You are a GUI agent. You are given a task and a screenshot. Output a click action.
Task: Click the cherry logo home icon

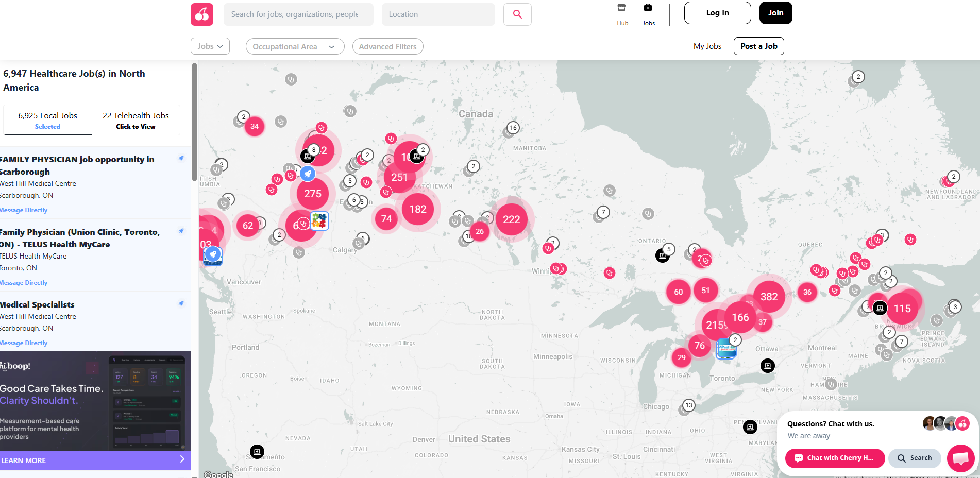point(201,14)
